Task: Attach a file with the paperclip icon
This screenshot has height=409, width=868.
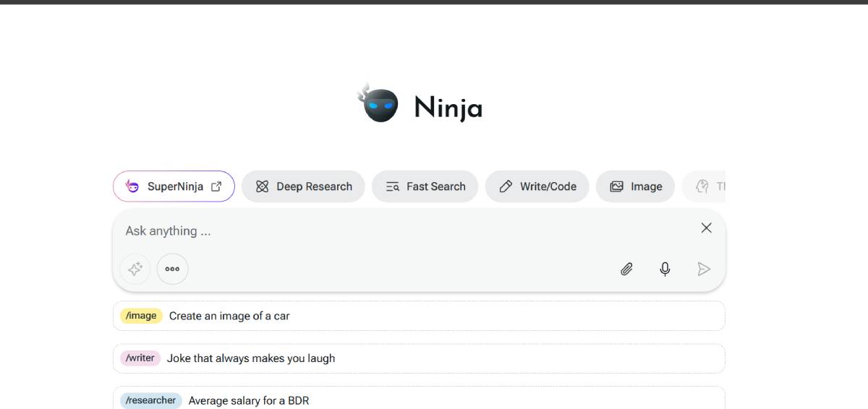Action: pos(626,269)
